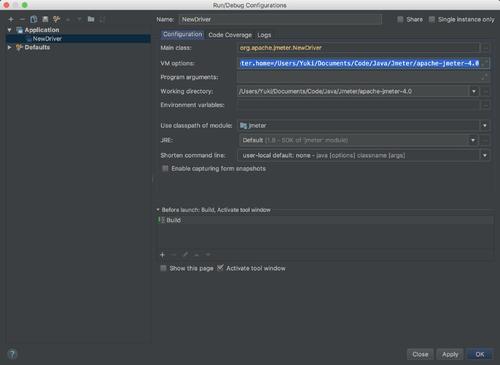
Task: Click into the Main class field
Action: pyautogui.click(x=358, y=48)
